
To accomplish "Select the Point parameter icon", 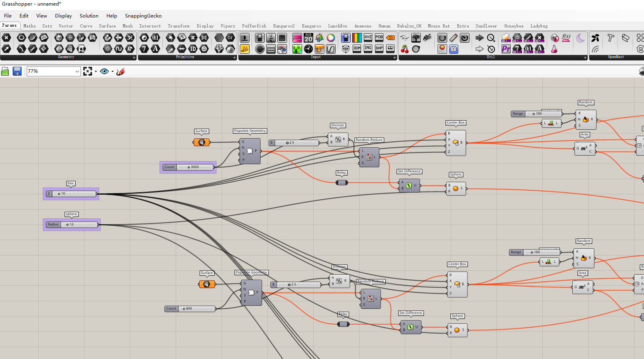I will coord(6,38).
